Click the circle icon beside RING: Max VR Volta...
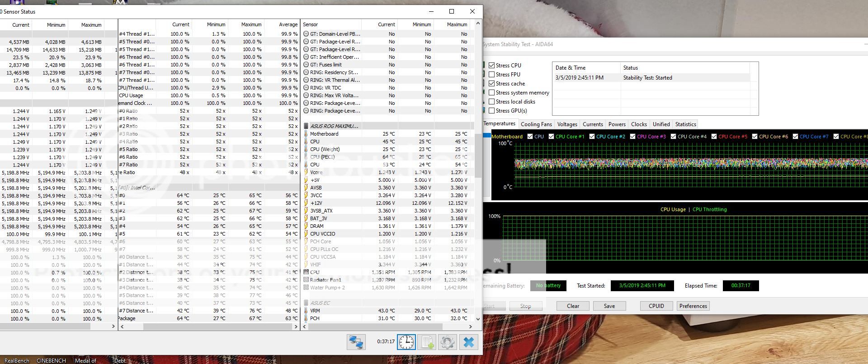The height and width of the screenshot is (364, 868). [306, 95]
